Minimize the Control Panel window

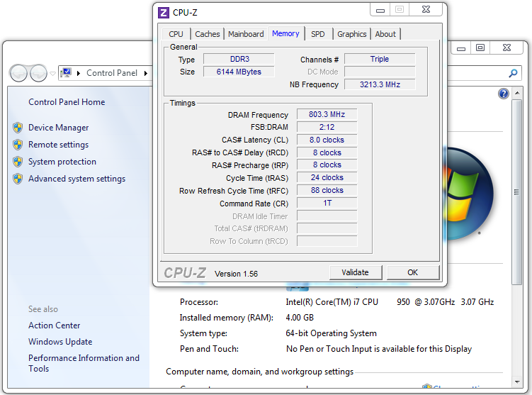[461, 48]
